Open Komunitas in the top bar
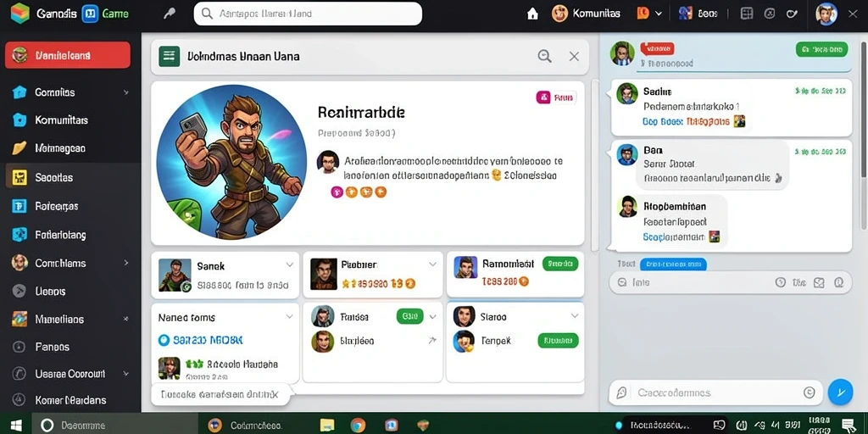 coord(587,14)
